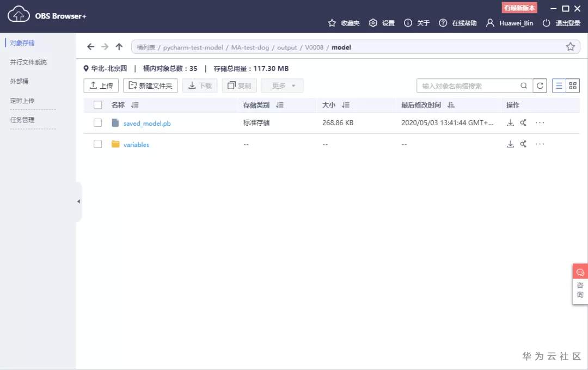
Task: Go forward with the right arrow
Action: tap(105, 47)
